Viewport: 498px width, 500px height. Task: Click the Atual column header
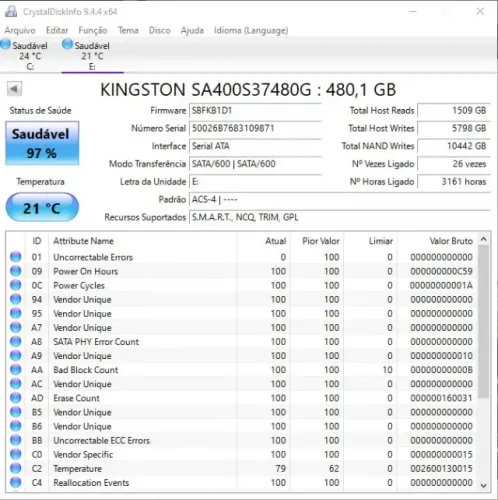click(263, 241)
